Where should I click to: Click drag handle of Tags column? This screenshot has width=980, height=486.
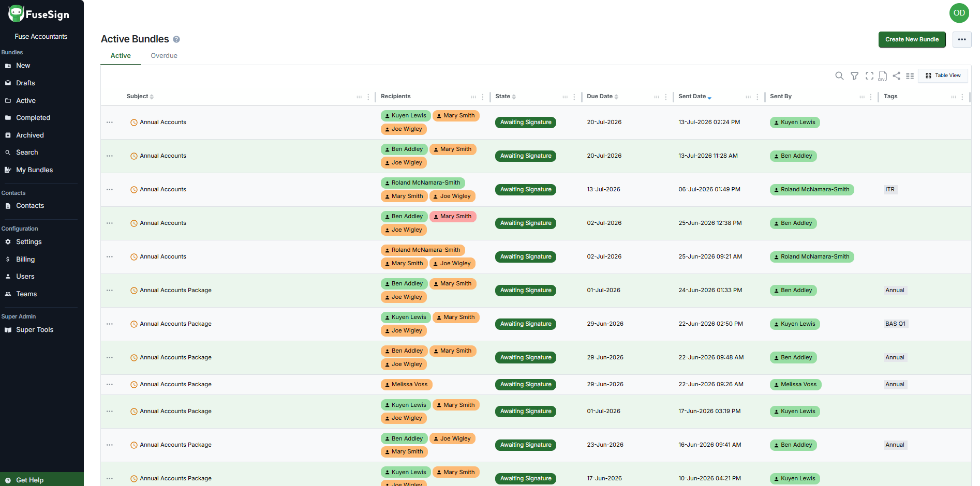[x=954, y=97]
